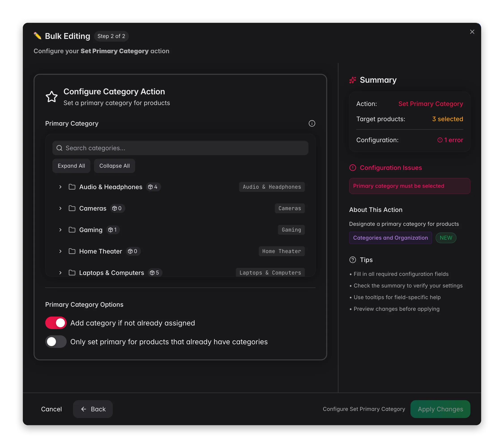Click the Configure Set Primary Category footer text

click(364, 409)
